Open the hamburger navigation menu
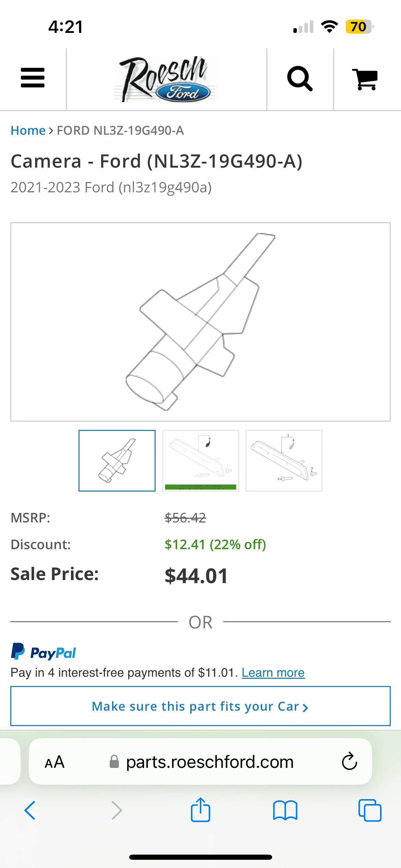 [33, 78]
